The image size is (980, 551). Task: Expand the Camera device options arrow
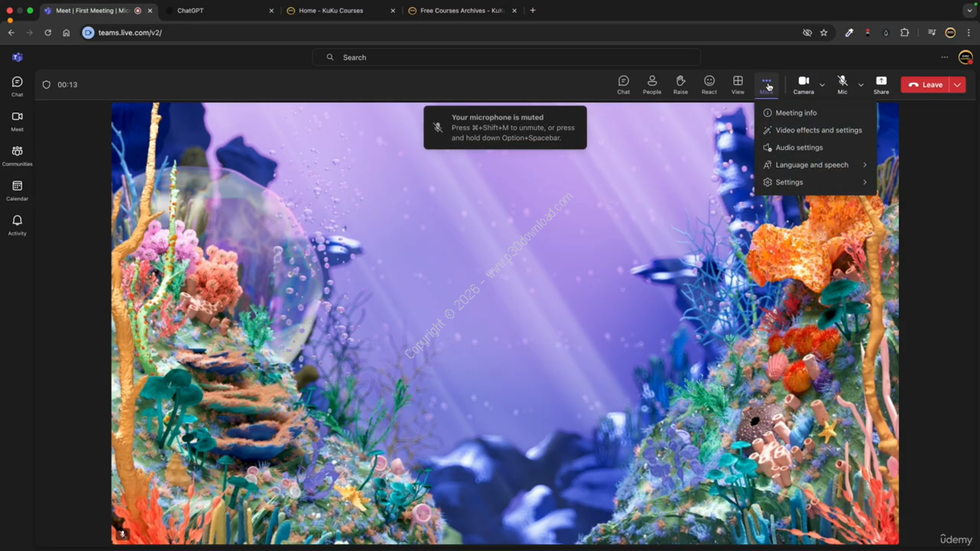point(822,85)
